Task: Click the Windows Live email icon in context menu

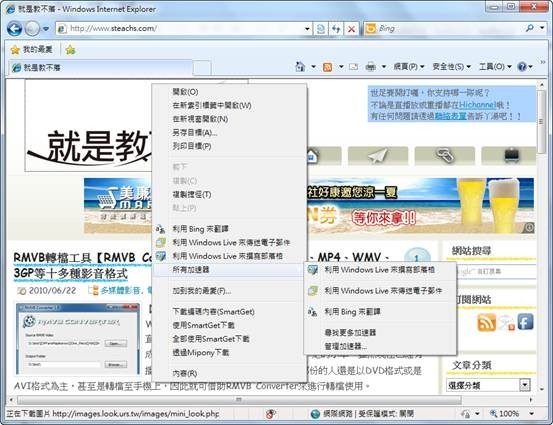Action: coord(161,242)
